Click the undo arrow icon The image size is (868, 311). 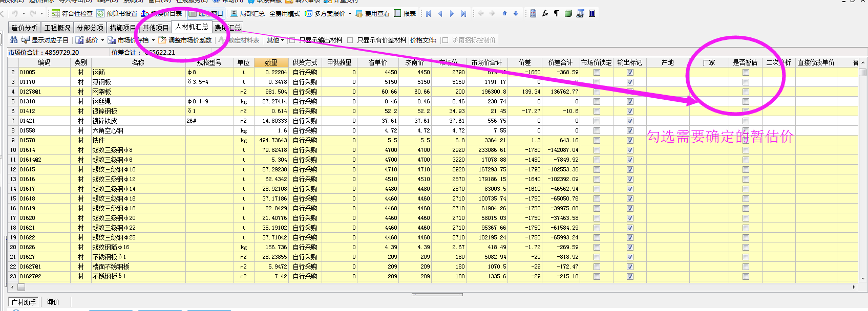pyautogui.click(x=14, y=13)
